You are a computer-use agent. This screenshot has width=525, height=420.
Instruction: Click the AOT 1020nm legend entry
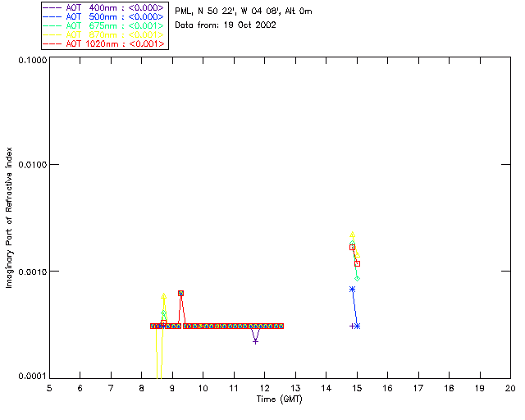point(103,43)
